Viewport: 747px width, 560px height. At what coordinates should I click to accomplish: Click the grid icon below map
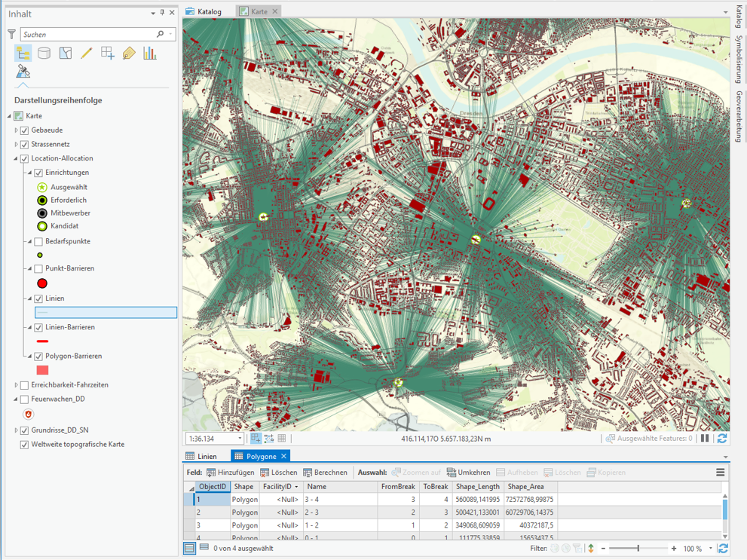(282, 439)
